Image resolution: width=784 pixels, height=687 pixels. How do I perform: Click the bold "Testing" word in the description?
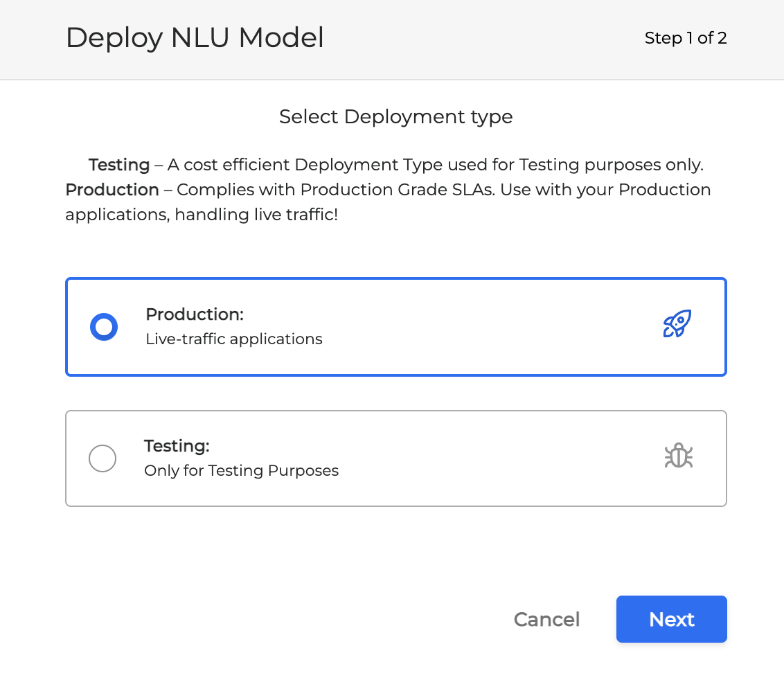point(119,166)
